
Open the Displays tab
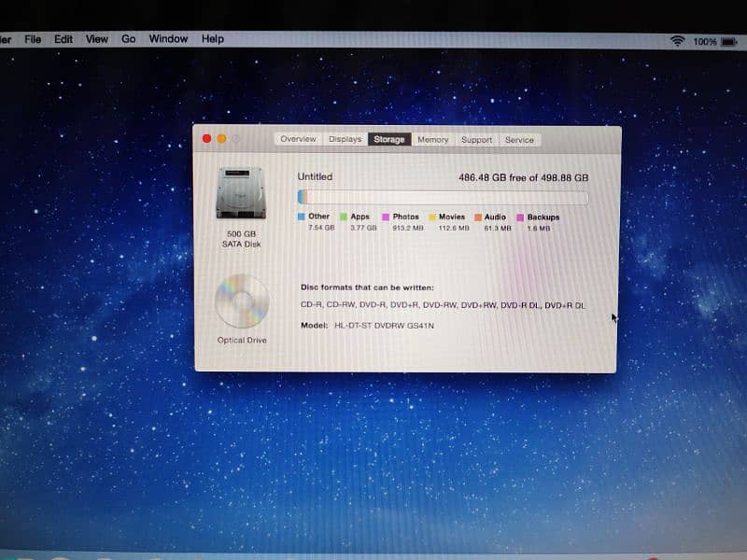345,139
